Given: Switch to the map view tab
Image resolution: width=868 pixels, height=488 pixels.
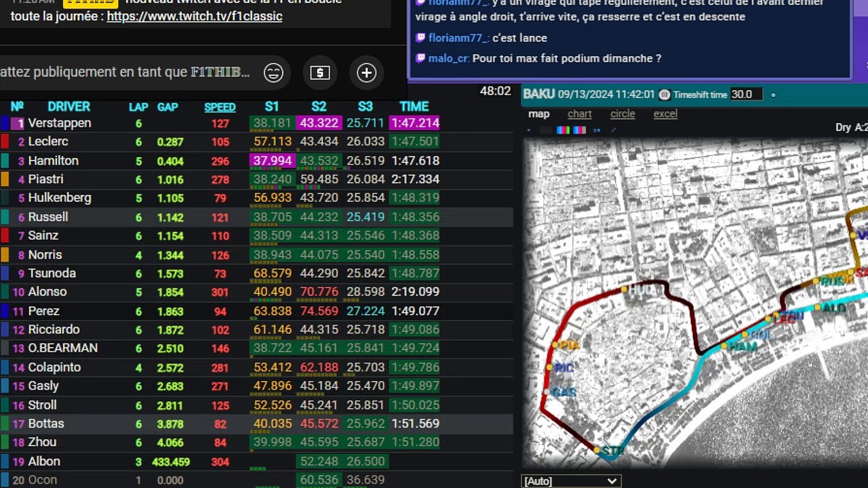Looking at the screenshot, I should pyautogui.click(x=539, y=114).
